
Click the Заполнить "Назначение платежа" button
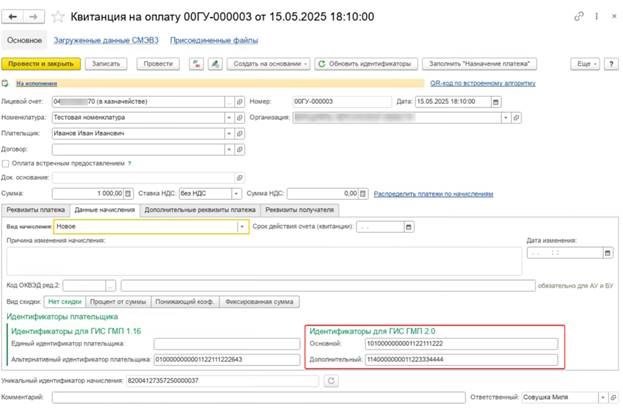479,64
